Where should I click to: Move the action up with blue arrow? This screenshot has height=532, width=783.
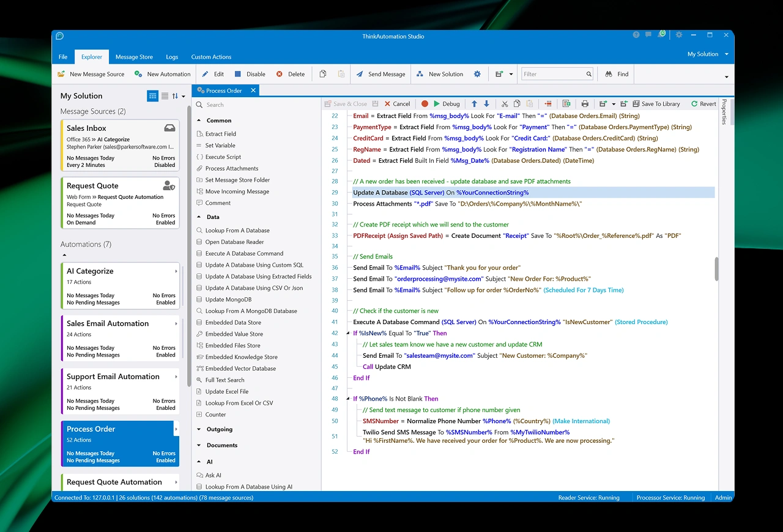474,104
